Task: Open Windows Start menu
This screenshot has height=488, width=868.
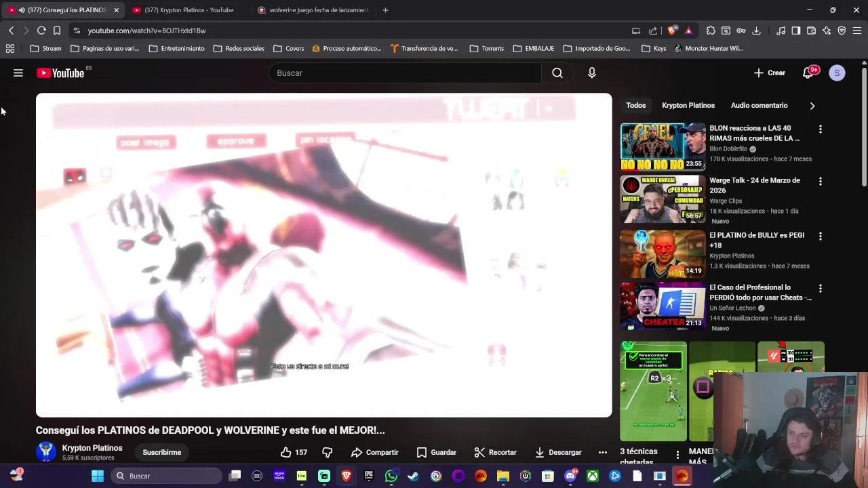Action: [98, 476]
